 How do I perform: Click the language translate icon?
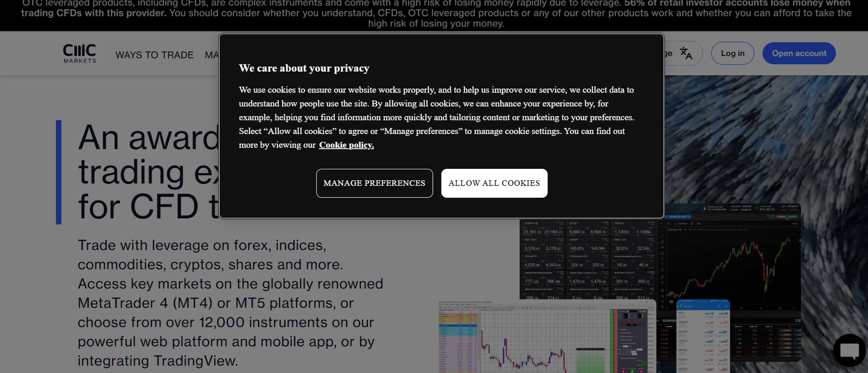[686, 53]
